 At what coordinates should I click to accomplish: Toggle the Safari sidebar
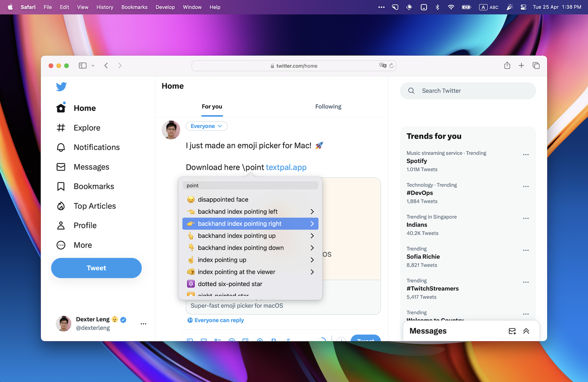click(x=83, y=66)
